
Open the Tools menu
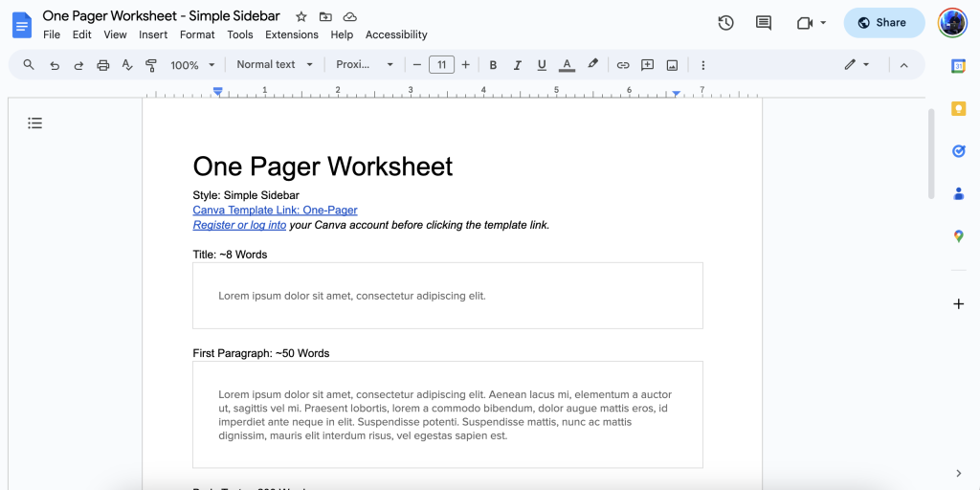[240, 35]
